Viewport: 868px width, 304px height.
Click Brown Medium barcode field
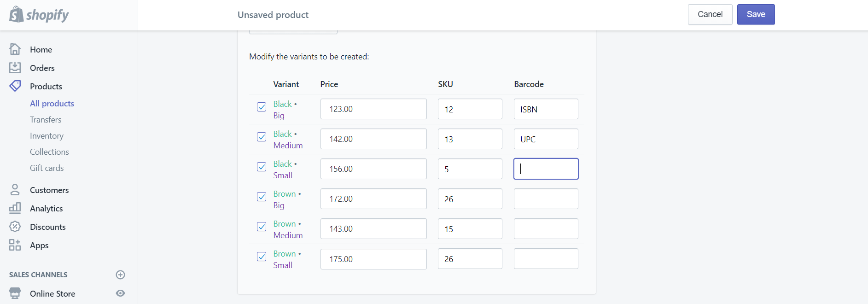[x=546, y=229]
